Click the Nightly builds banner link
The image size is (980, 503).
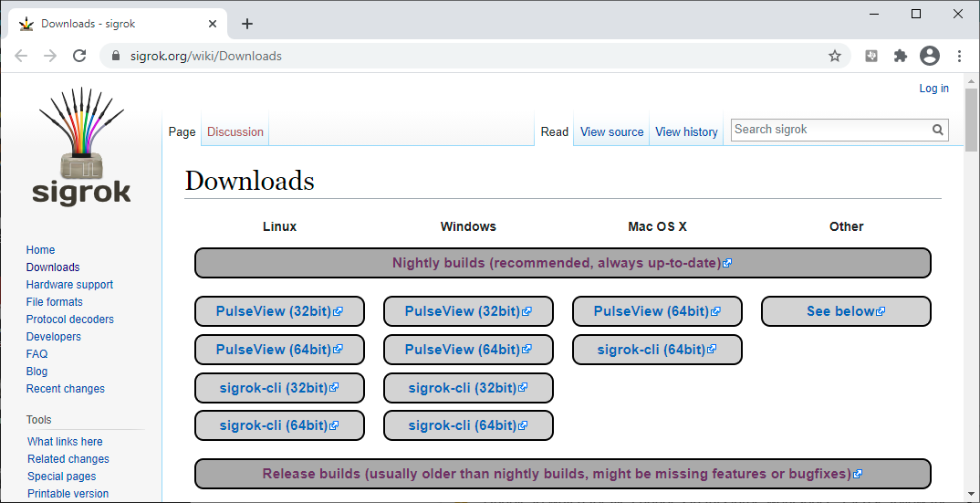pyautogui.click(x=562, y=263)
